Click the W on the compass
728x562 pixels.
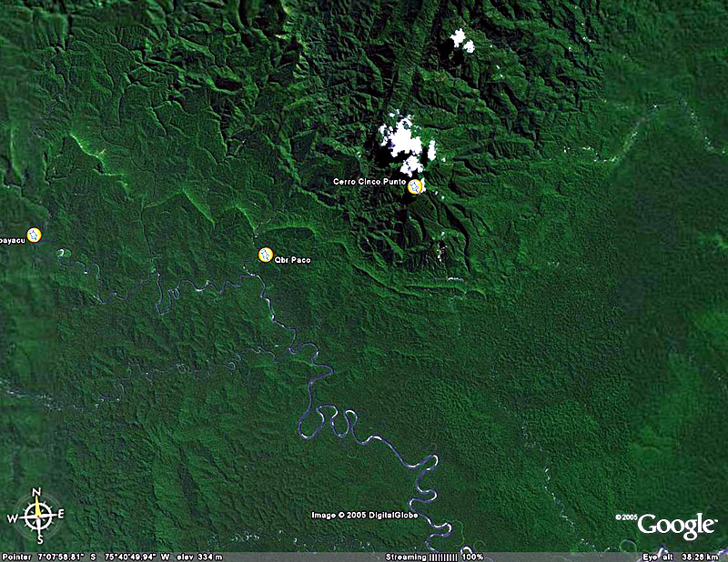tap(14, 518)
